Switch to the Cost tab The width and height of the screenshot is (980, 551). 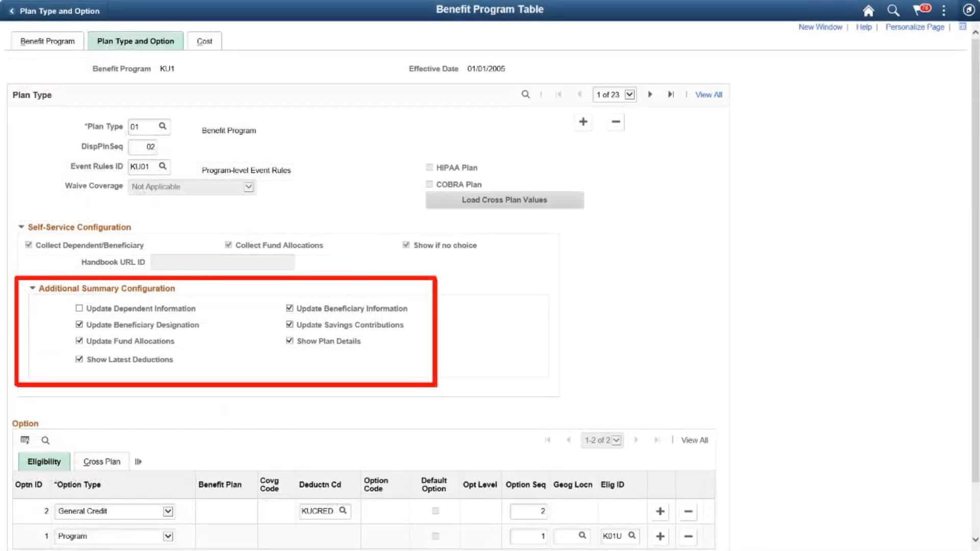pyautogui.click(x=204, y=41)
